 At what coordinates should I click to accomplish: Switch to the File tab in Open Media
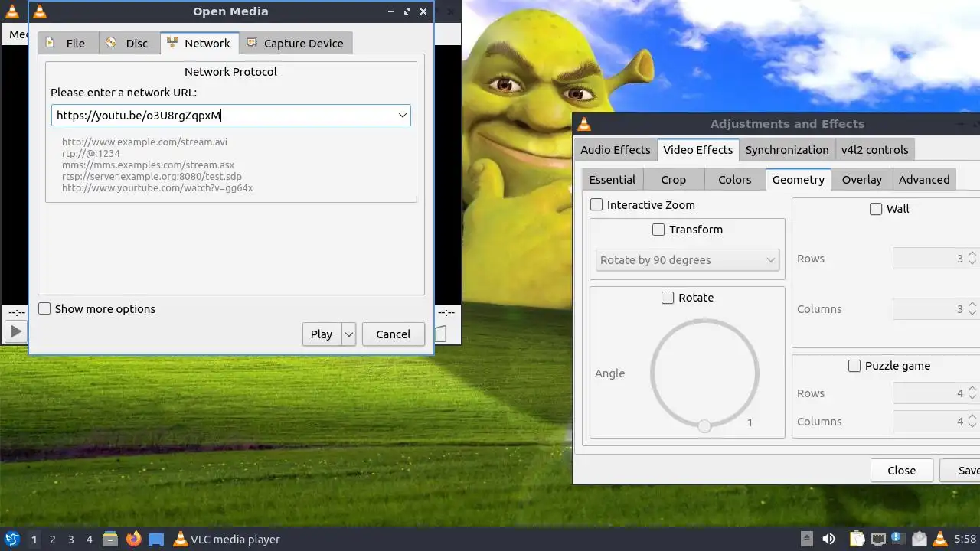click(x=68, y=43)
